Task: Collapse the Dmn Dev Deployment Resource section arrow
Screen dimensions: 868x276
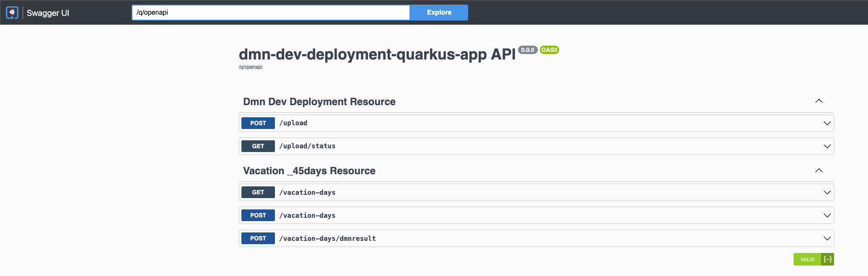Action: (819, 101)
